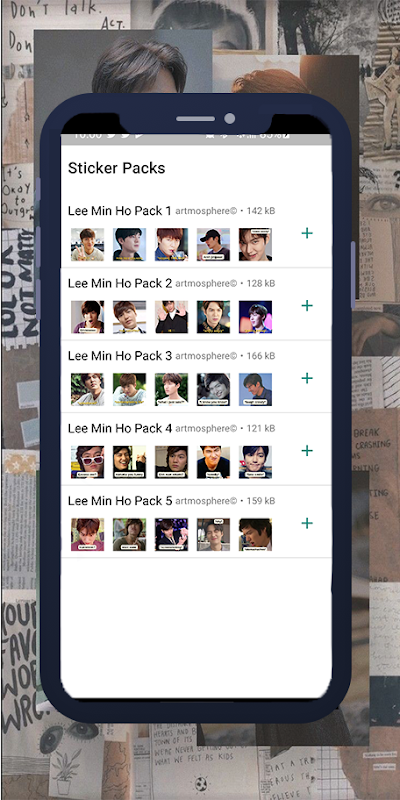Tap the plus icon beside Lee Min Ho Pack 4
Viewport: 400px width, 800px height.
(x=307, y=451)
